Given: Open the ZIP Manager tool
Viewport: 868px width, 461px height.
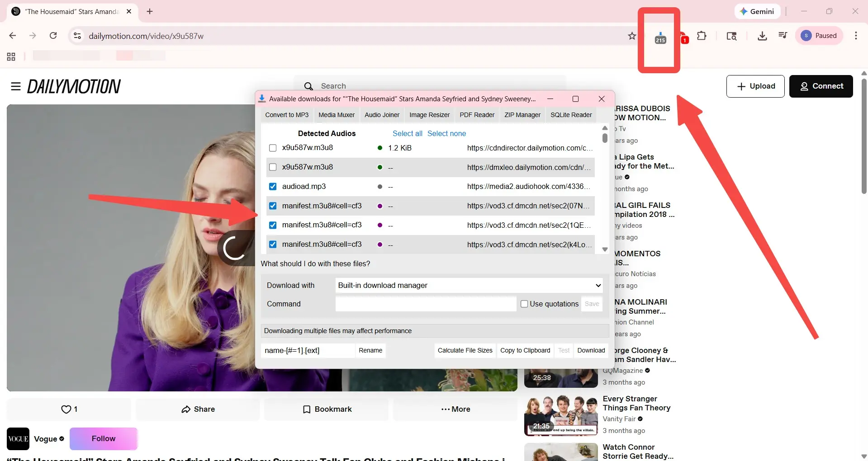Looking at the screenshot, I should tap(522, 115).
